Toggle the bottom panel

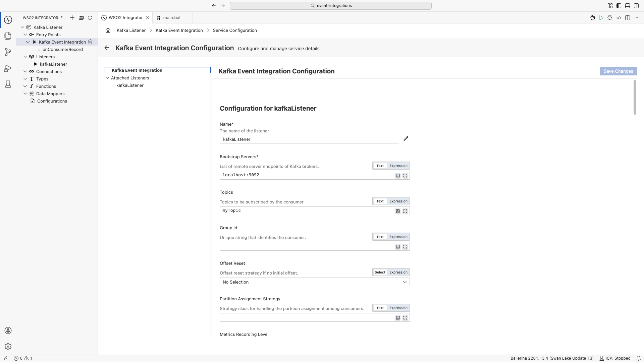click(628, 6)
